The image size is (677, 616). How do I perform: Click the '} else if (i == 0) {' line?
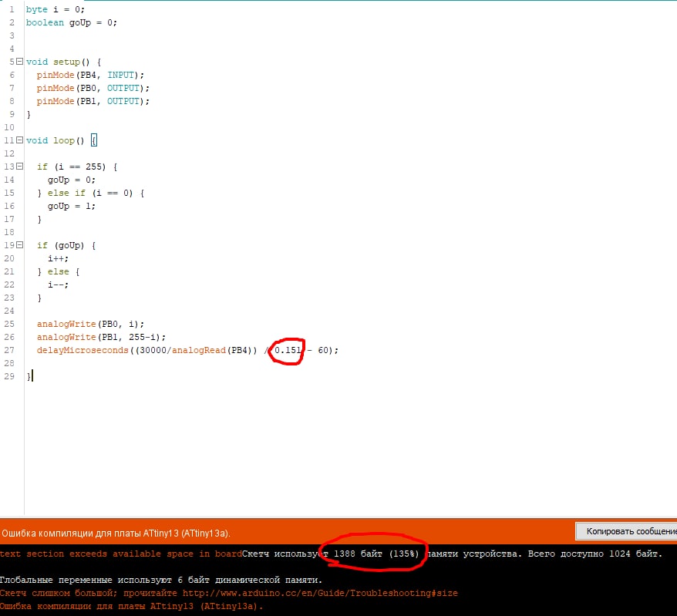point(91,193)
